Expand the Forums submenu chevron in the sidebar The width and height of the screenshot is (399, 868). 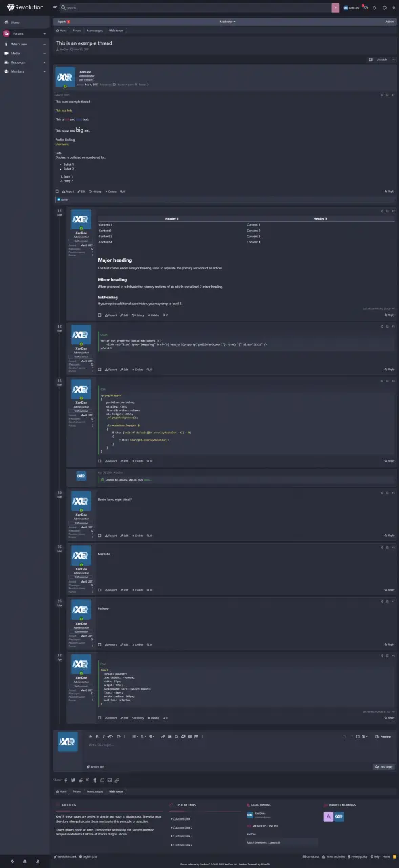[44, 33]
